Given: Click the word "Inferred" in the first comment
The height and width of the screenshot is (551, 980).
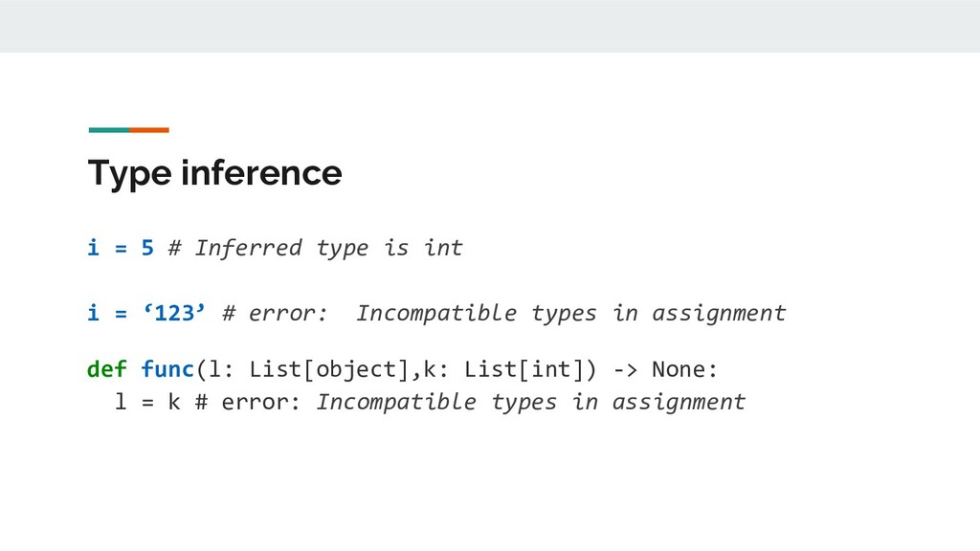Looking at the screenshot, I should (248, 249).
